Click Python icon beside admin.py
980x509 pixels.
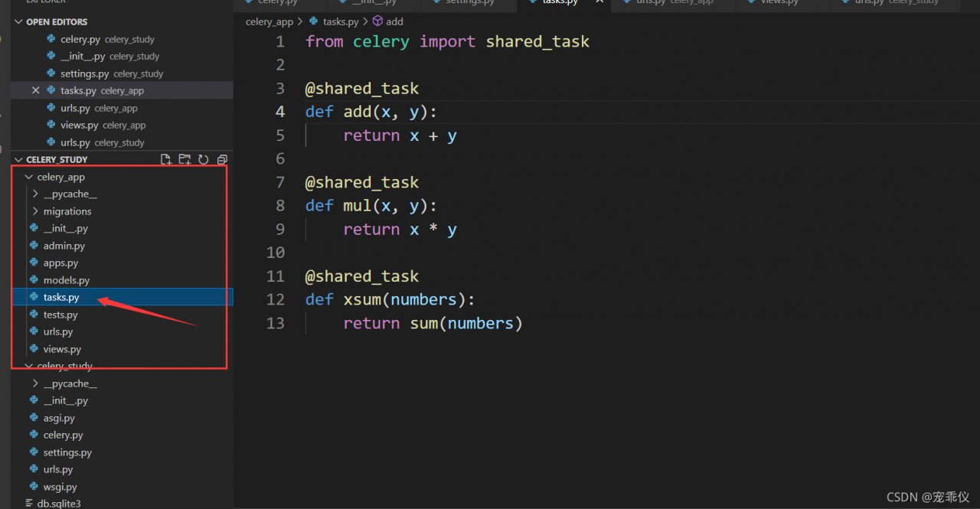(x=34, y=246)
